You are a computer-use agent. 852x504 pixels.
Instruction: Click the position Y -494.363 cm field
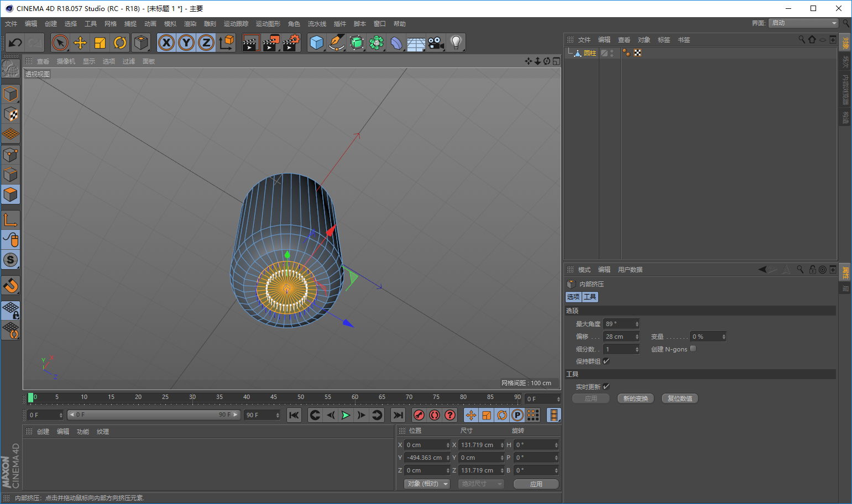tap(427, 458)
